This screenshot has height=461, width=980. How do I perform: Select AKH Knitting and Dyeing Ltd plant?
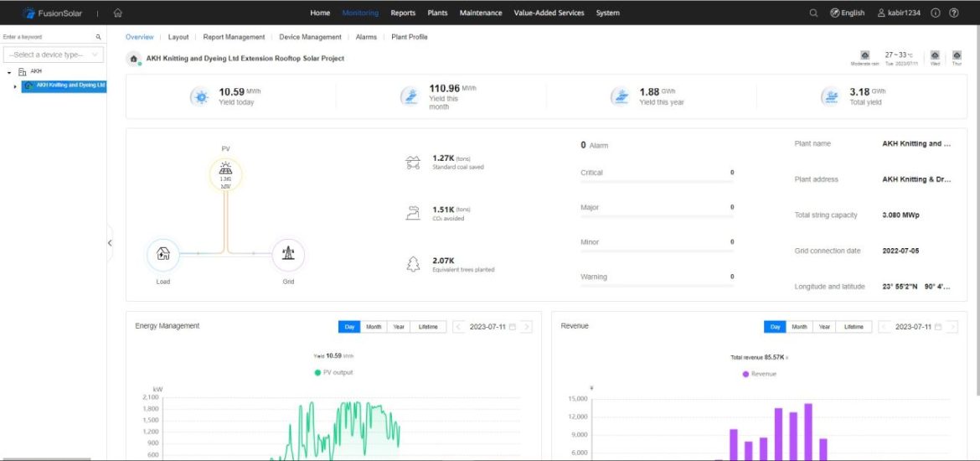tap(70, 85)
